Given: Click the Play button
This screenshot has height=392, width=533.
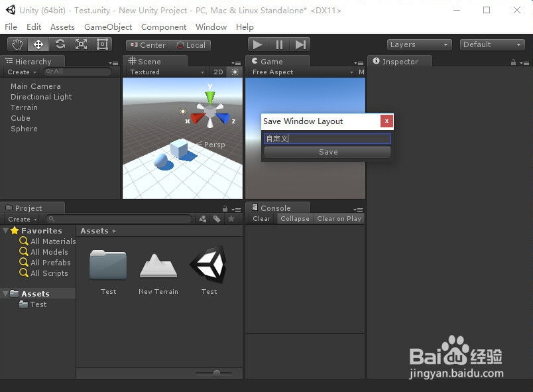Looking at the screenshot, I should 258,44.
